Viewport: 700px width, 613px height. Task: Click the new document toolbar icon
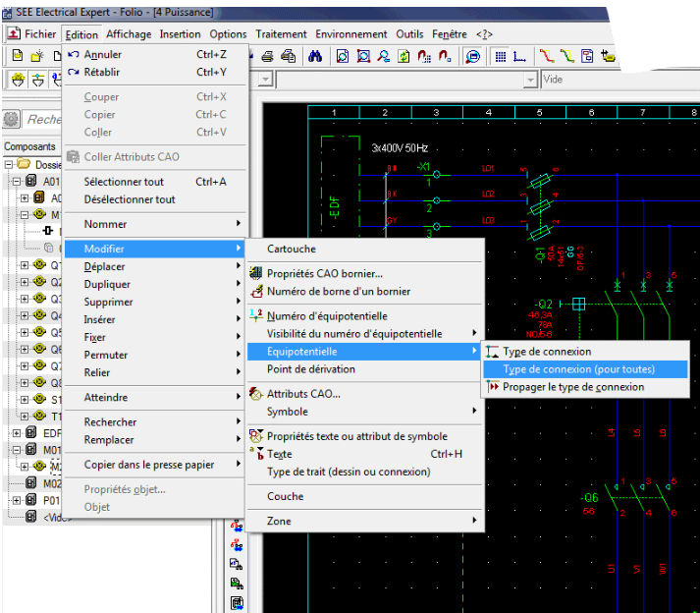18,55
